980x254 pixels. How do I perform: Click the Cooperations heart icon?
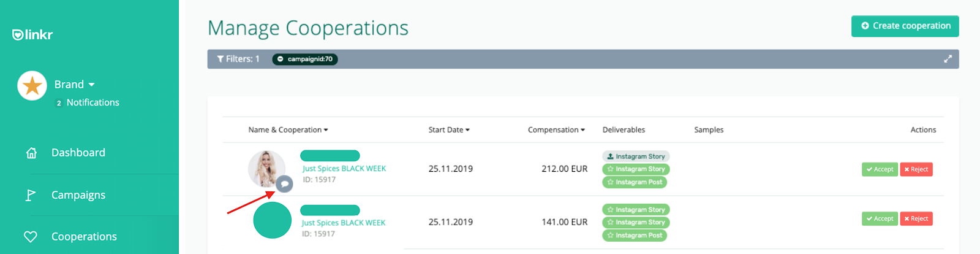pos(31,237)
